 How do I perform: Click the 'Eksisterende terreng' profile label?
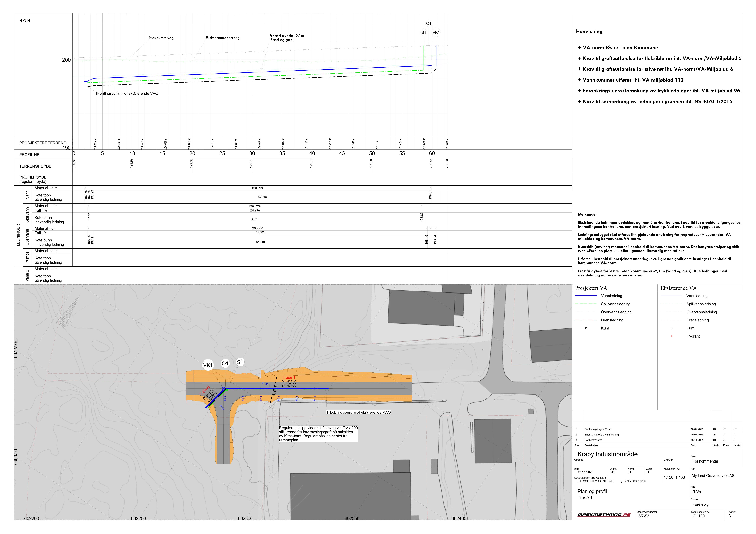tap(223, 38)
